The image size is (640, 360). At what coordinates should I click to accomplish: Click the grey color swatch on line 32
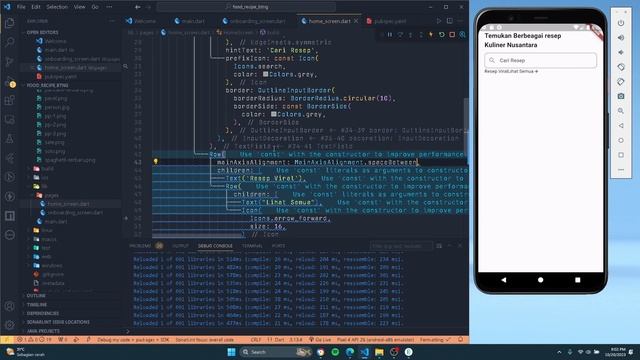[x=265, y=74]
